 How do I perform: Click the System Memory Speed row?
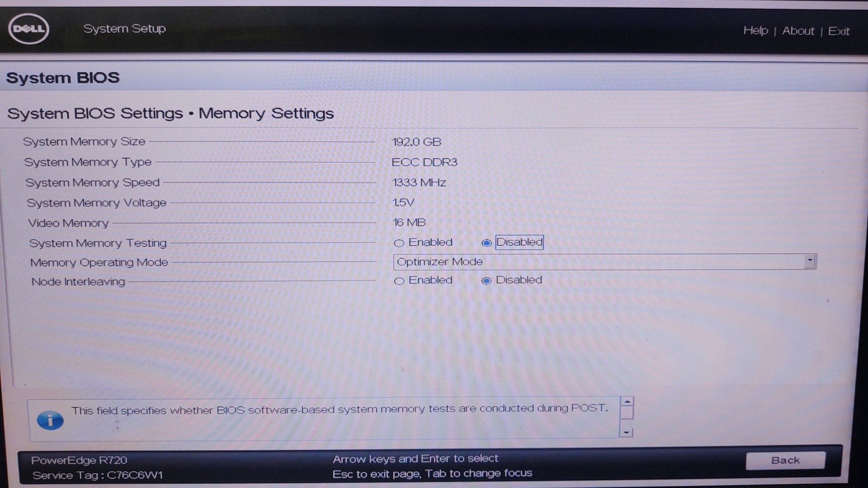[x=93, y=182]
